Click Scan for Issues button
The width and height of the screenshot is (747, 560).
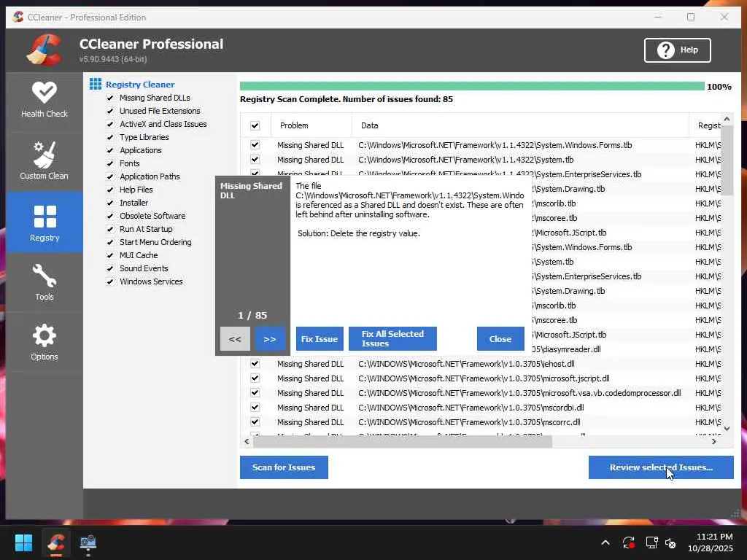click(284, 467)
